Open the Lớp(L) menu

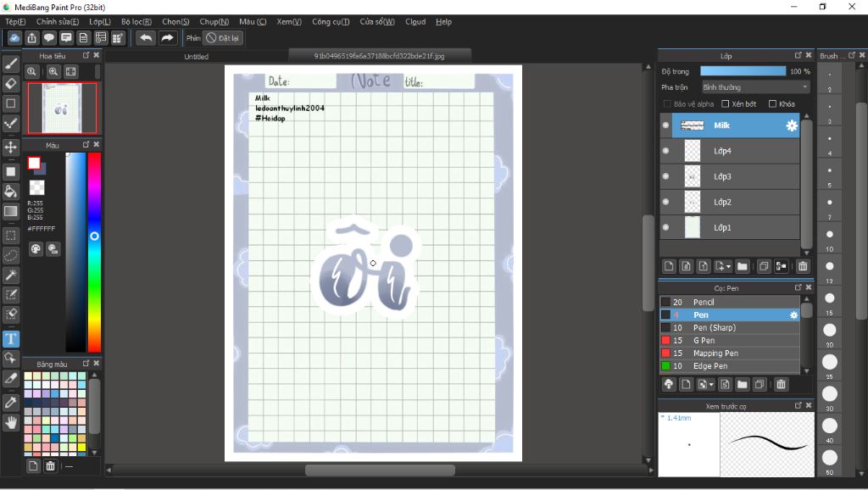100,21
